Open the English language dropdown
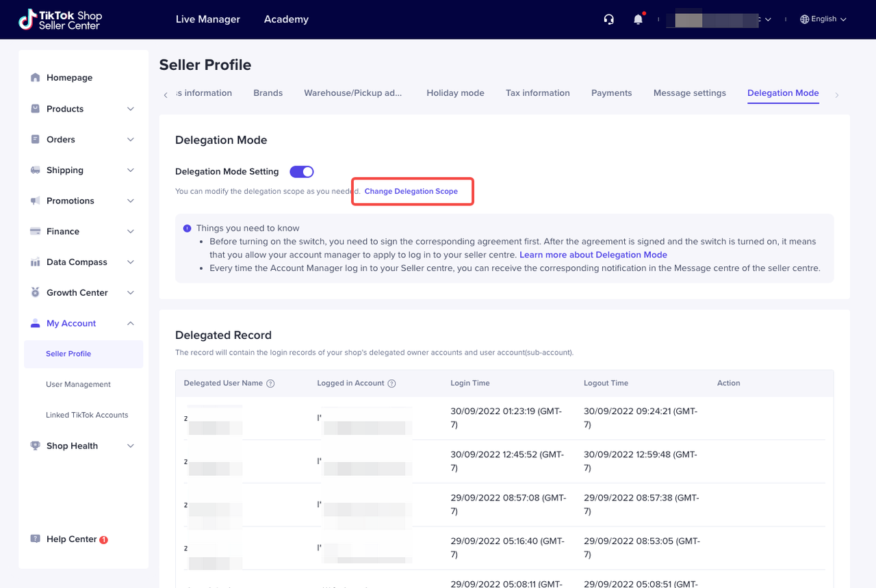 coord(823,19)
